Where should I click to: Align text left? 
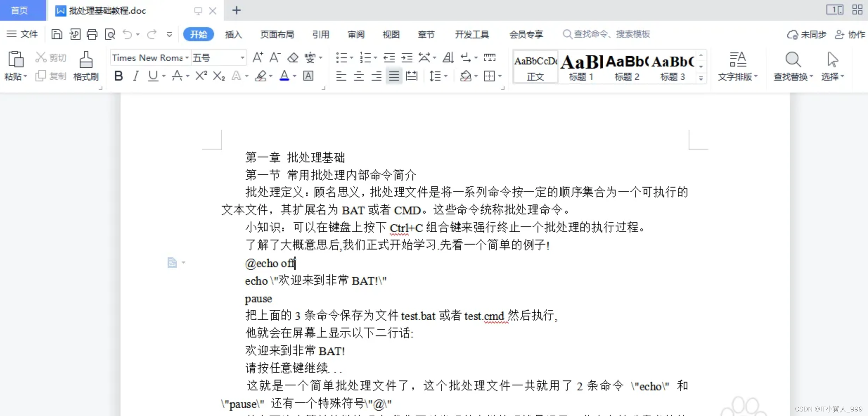point(341,76)
